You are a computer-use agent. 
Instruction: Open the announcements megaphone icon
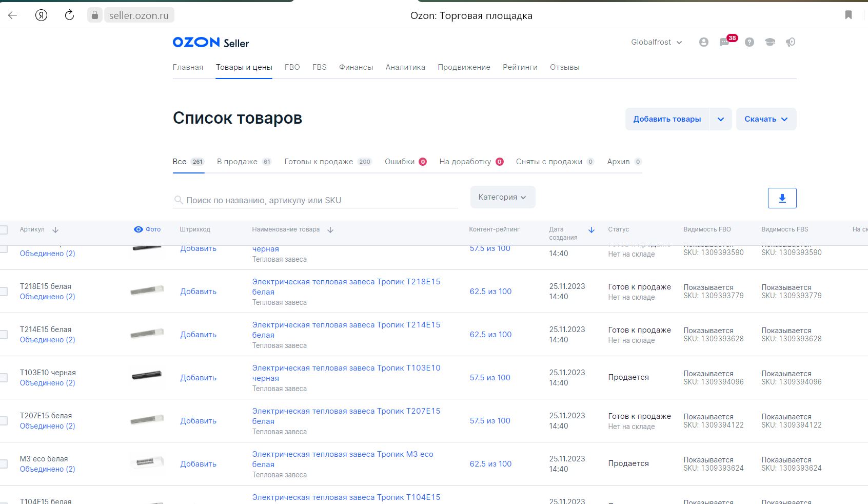(x=791, y=42)
